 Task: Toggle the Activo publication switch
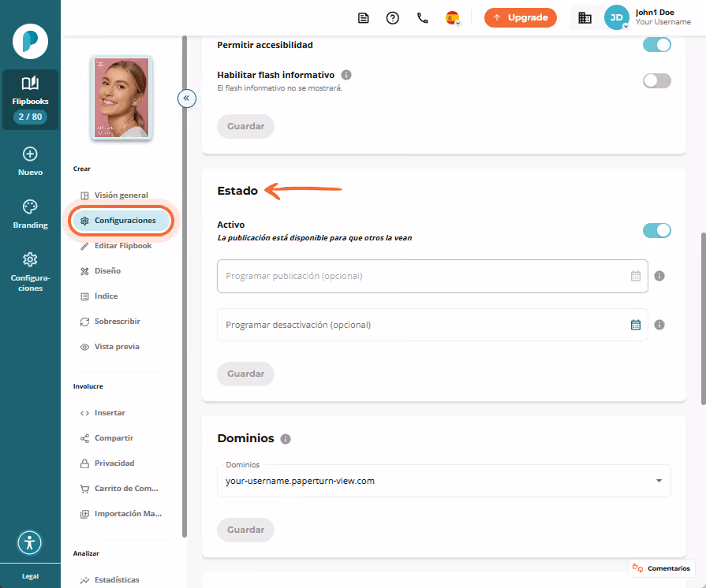click(x=656, y=230)
